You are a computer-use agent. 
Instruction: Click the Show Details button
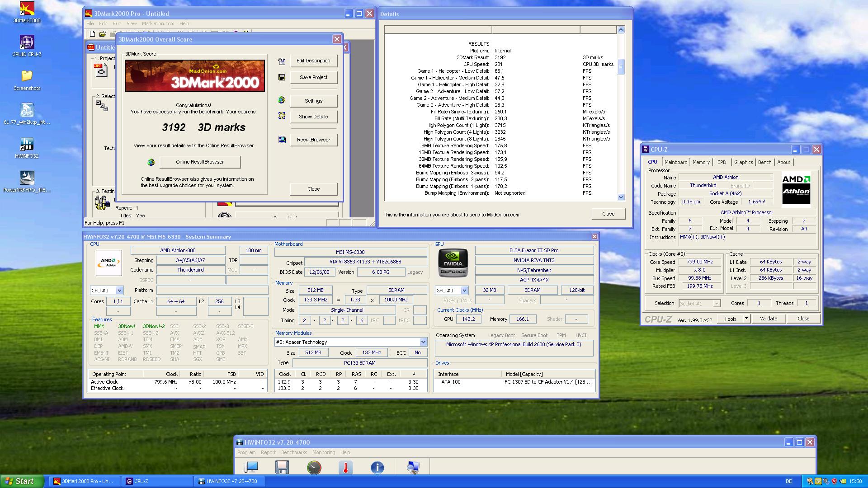tap(313, 117)
